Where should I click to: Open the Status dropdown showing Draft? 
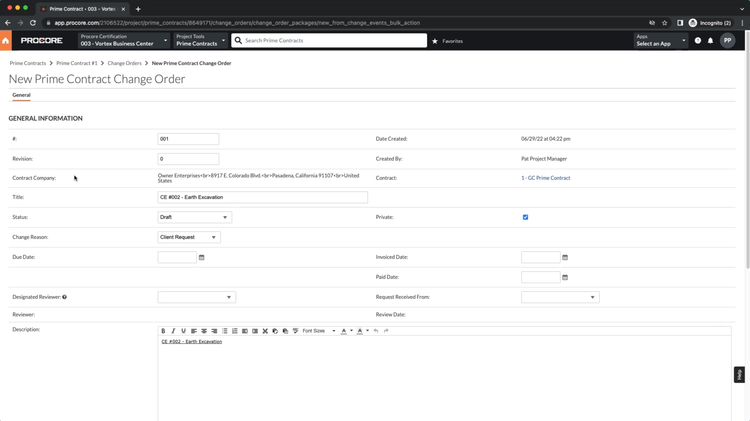point(195,217)
